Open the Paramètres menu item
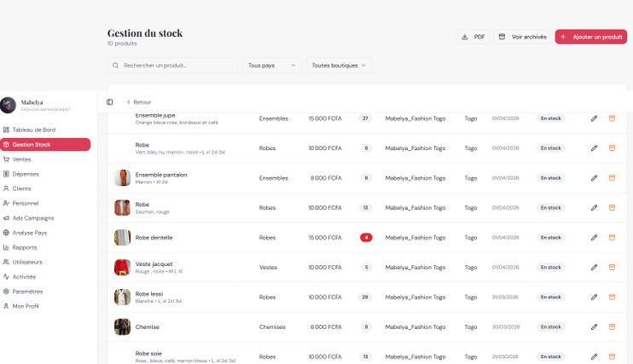Screen dimensions: 633x364 [27, 292]
